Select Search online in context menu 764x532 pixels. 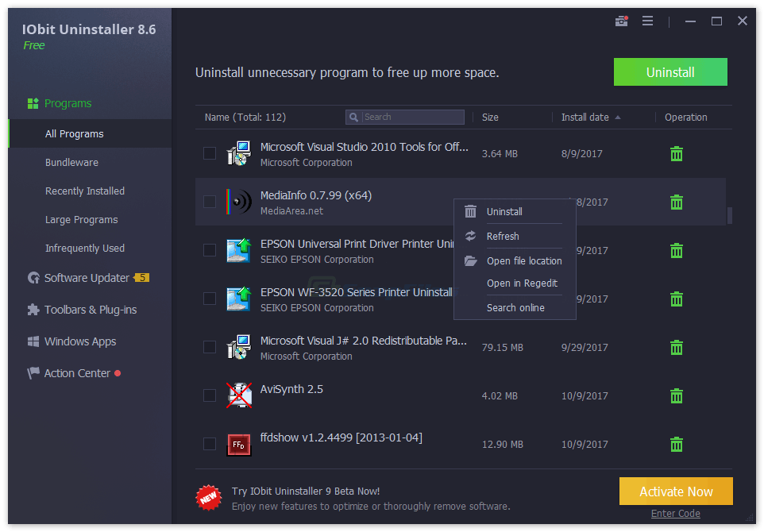click(x=515, y=307)
